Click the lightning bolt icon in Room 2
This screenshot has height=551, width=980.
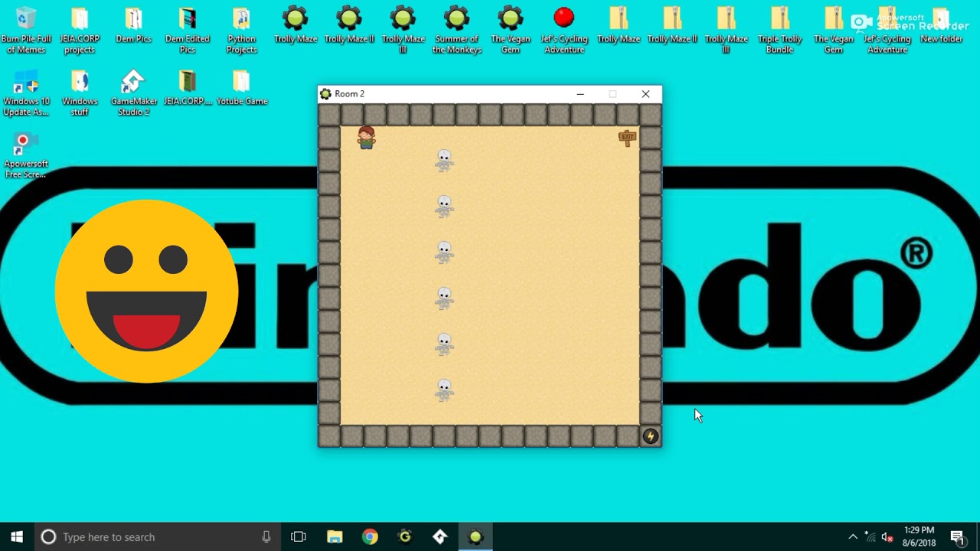pyautogui.click(x=650, y=436)
